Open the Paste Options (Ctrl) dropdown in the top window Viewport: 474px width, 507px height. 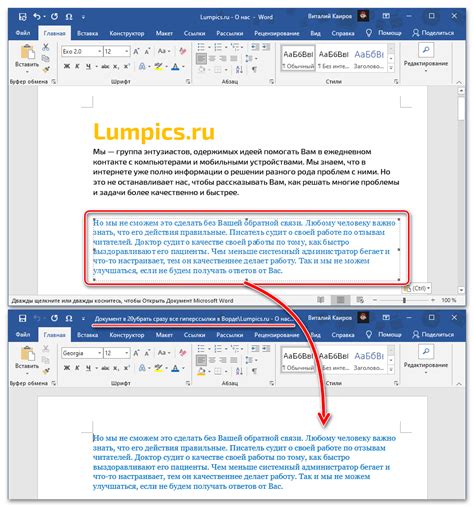(417, 288)
